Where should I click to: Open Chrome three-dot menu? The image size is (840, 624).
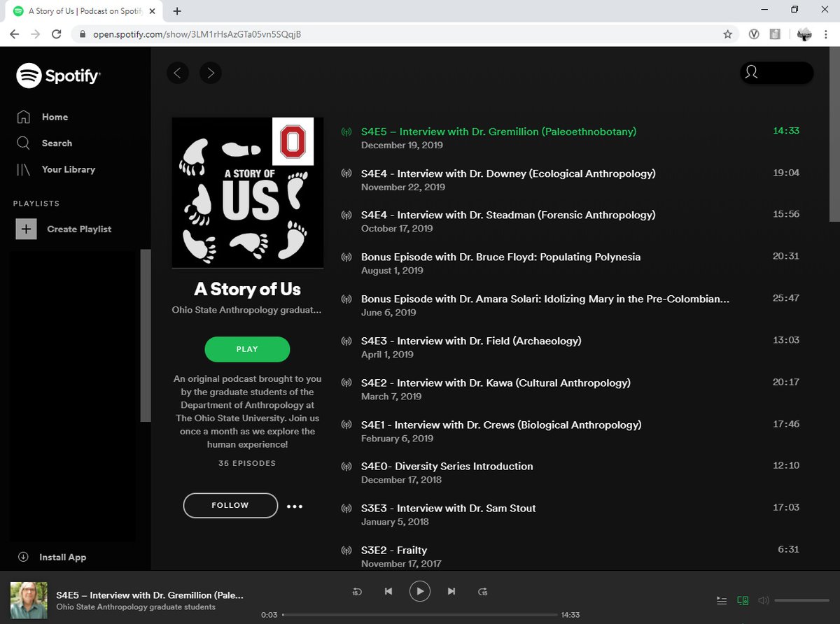[x=827, y=34]
